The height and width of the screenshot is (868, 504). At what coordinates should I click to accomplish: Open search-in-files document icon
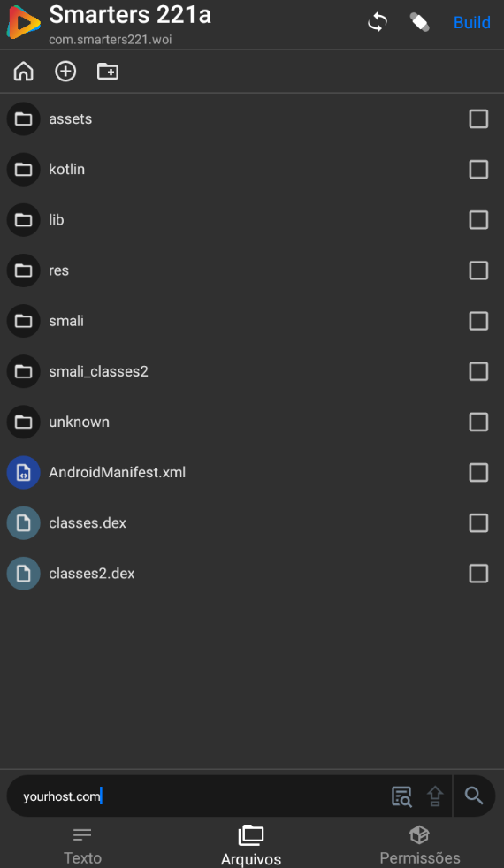[401, 796]
